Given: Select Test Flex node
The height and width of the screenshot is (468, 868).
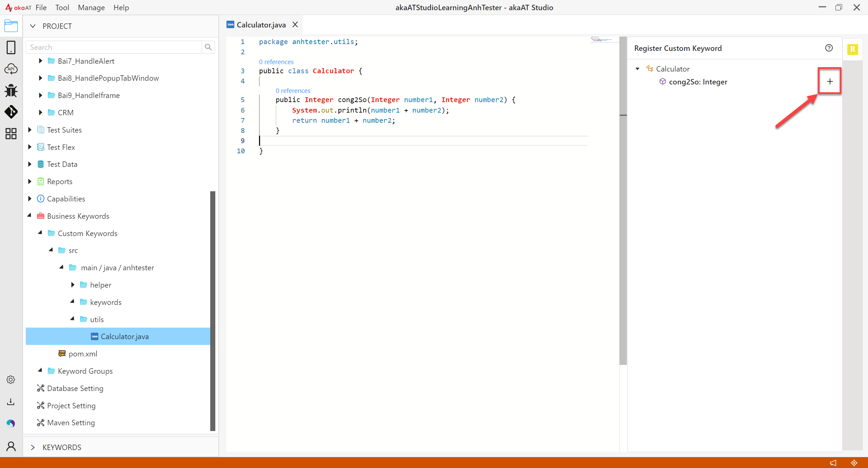Looking at the screenshot, I should click(x=61, y=147).
